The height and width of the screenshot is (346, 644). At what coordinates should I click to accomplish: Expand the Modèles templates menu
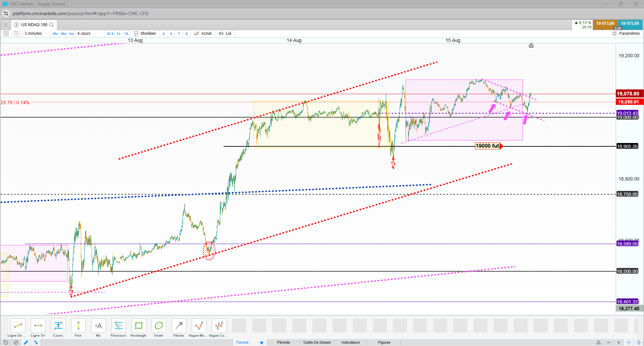pos(145,33)
